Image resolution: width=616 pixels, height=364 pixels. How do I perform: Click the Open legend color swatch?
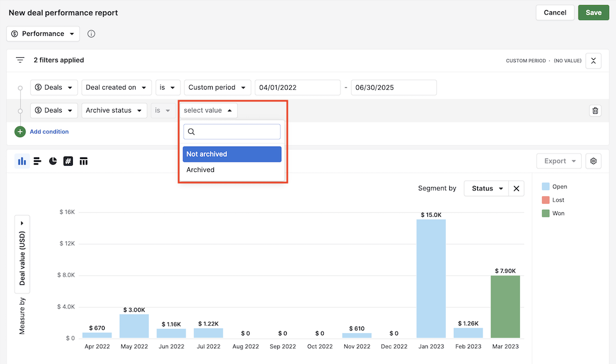(545, 186)
